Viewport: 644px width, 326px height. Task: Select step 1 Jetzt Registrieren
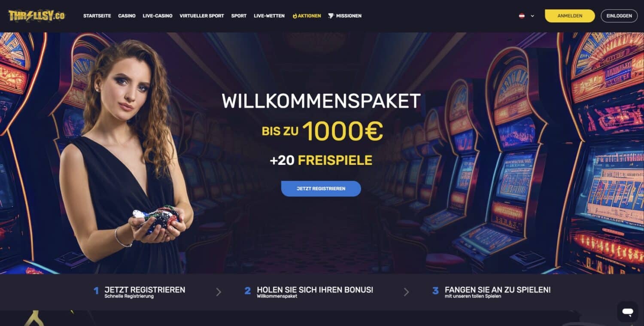pos(140,292)
